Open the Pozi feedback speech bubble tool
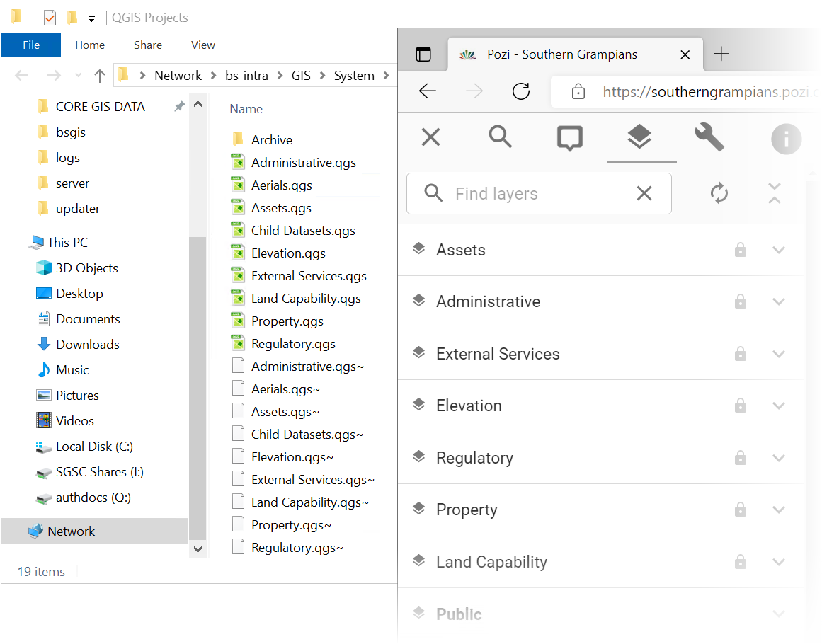This screenshot has height=644, width=822. click(569, 139)
